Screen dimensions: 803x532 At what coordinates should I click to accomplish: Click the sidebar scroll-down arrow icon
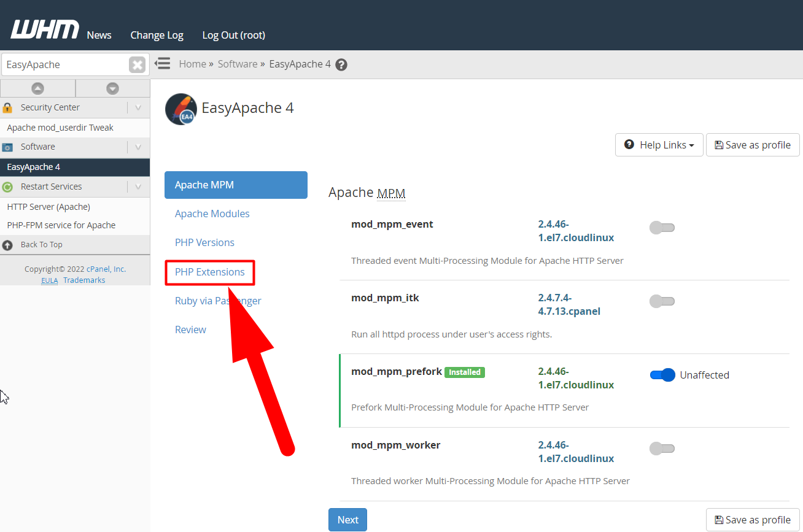(x=112, y=88)
